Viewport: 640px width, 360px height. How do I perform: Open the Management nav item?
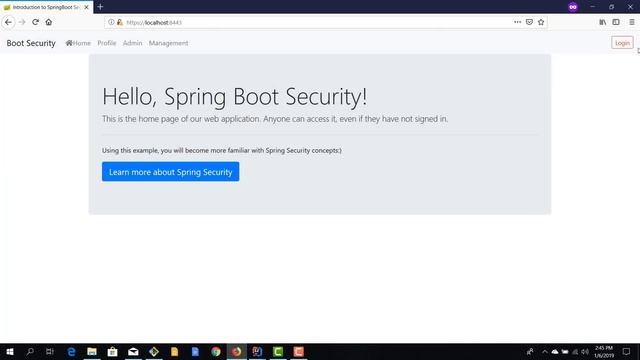[168, 43]
